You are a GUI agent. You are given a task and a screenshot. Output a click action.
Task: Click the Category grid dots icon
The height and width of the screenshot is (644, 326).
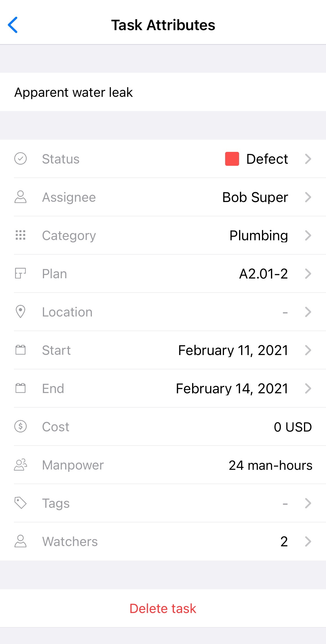coord(21,235)
